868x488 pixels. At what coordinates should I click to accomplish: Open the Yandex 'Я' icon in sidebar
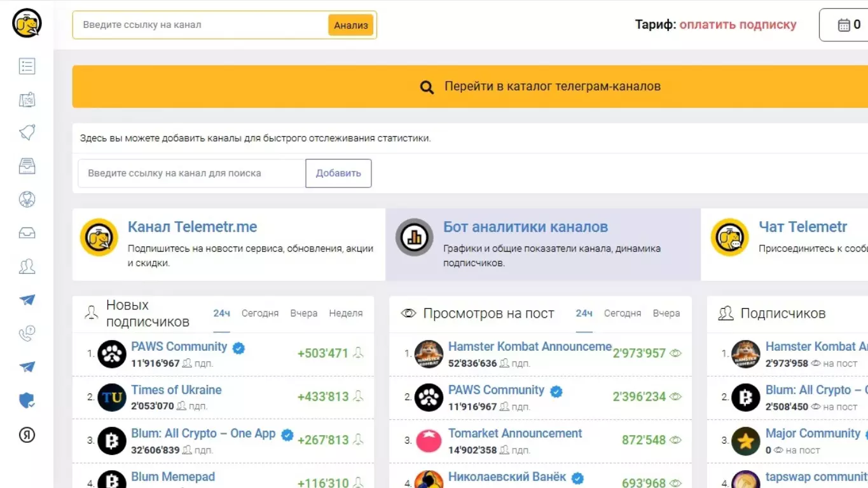point(27,435)
